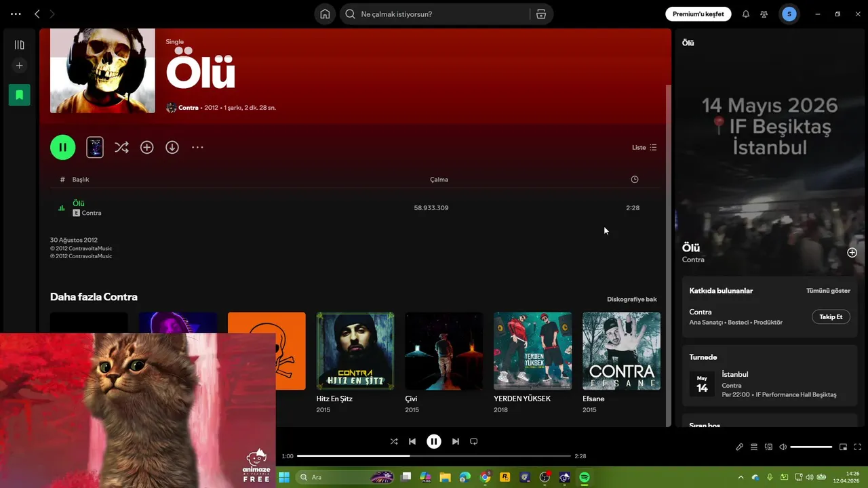Toggle shuffle next to the album play button
This screenshot has height=488, width=868.
click(x=121, y=147)
